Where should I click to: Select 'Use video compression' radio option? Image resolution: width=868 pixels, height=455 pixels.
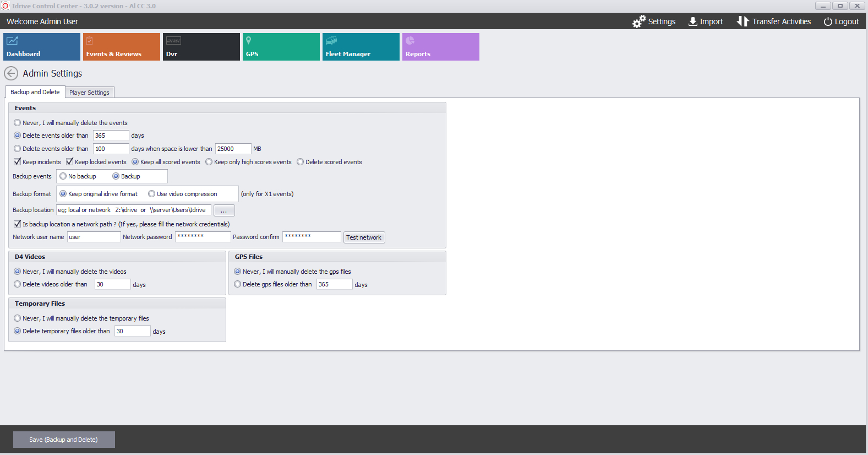(x=151, y=194)
